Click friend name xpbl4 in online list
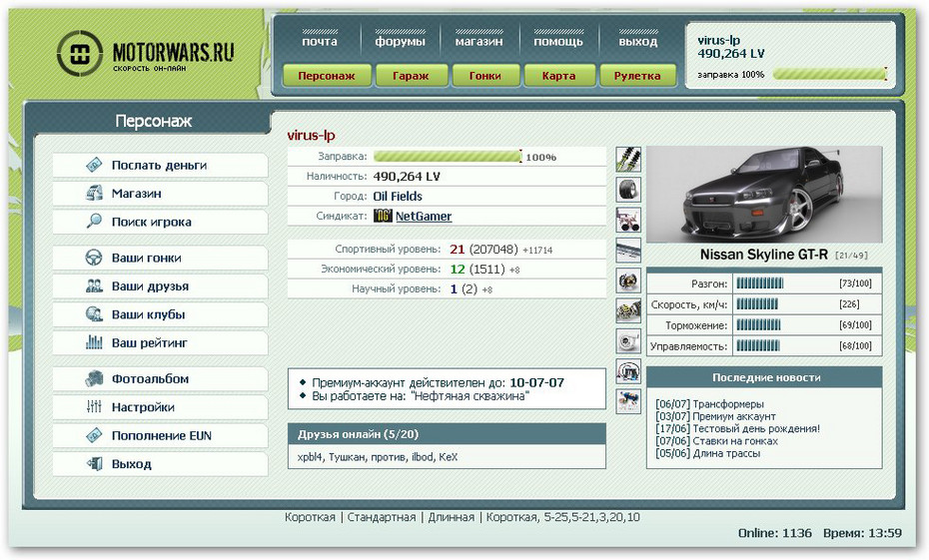929x560 pixels. coord(311,457)
